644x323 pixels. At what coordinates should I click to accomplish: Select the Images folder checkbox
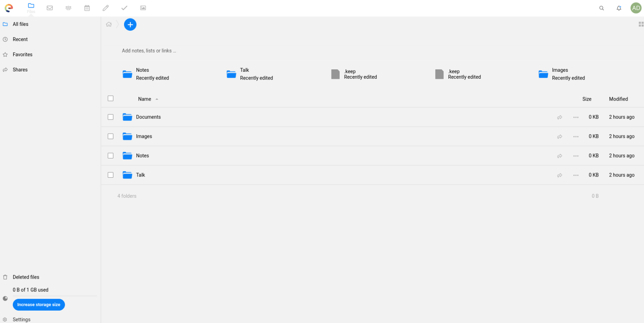click(110, 136)
